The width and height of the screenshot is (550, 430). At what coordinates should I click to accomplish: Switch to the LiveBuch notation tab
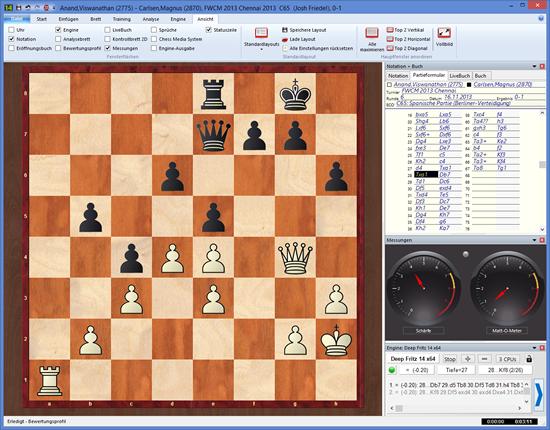(x=460, y=75)
